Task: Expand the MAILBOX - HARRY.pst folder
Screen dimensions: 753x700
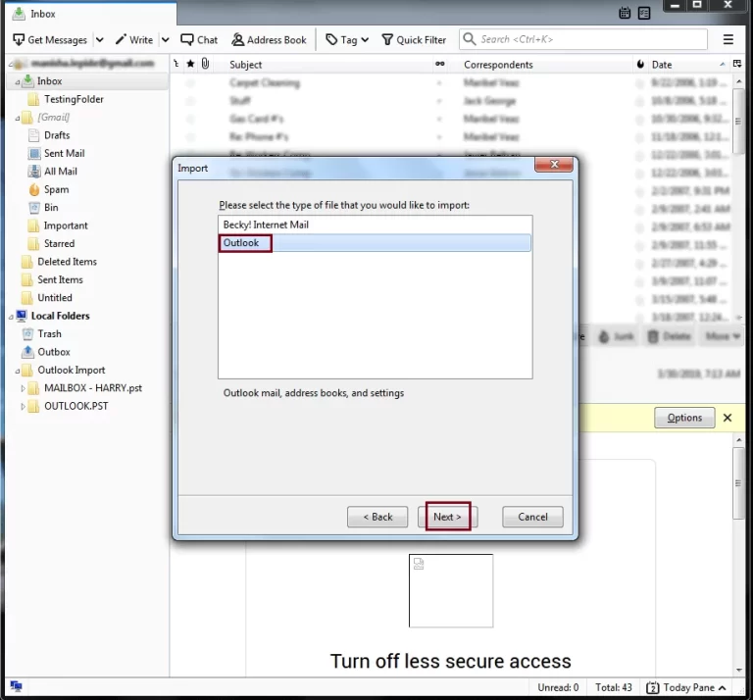Action: coord(23,388)
